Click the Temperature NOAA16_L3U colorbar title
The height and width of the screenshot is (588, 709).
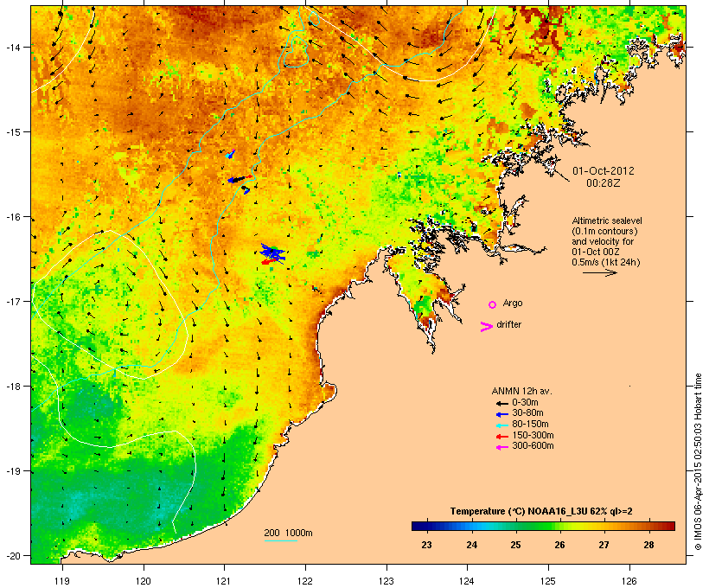tap(541, 511)
